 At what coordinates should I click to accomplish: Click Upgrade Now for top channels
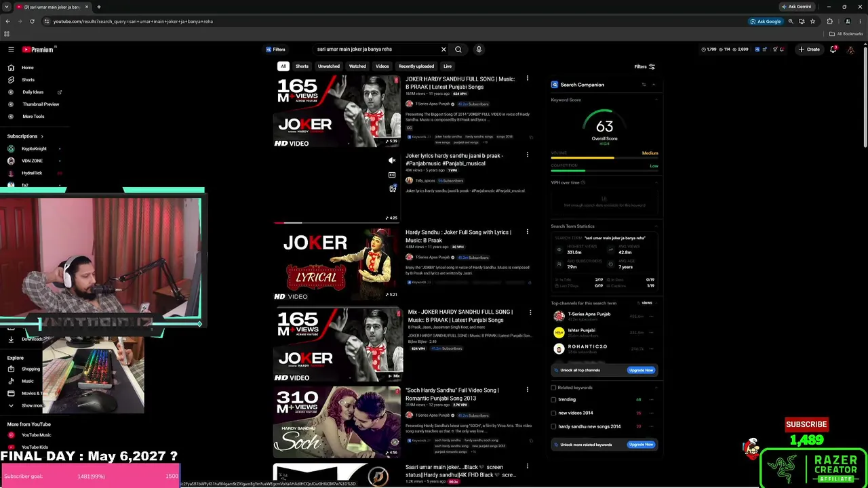tap(641, 370)
